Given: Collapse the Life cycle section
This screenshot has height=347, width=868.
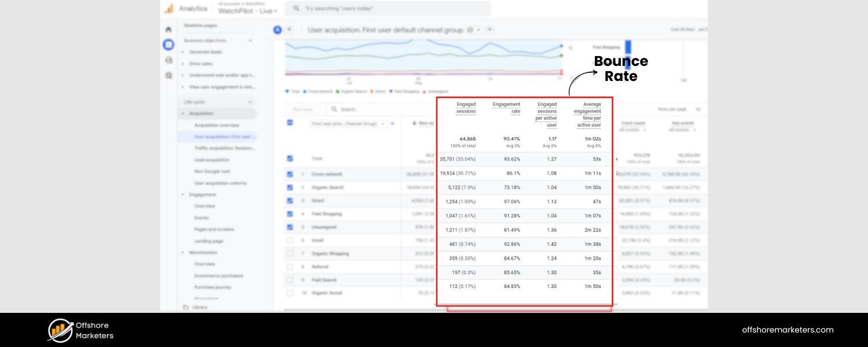Looking at the screenshot, I should click(250, 101).
